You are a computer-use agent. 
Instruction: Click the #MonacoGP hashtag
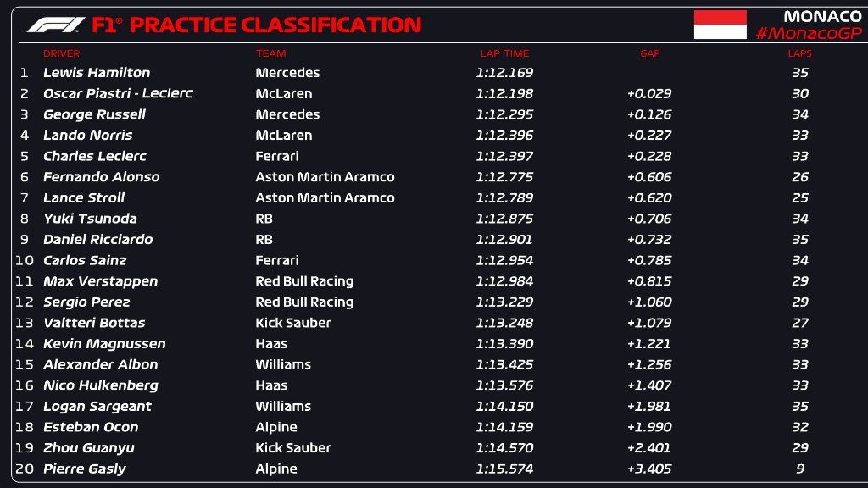click(x=808, y=33)
